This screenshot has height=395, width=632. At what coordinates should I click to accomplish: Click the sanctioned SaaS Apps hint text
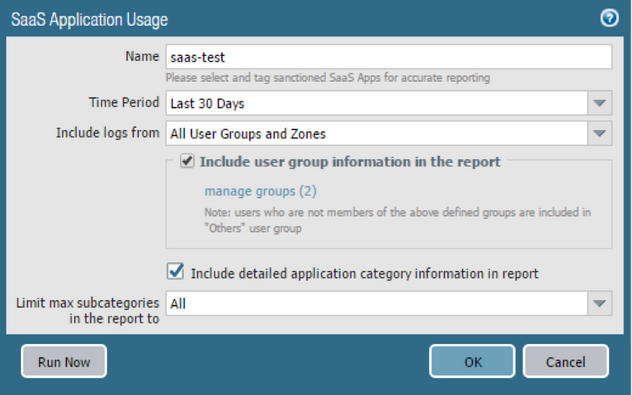click(x=328, y=77)
